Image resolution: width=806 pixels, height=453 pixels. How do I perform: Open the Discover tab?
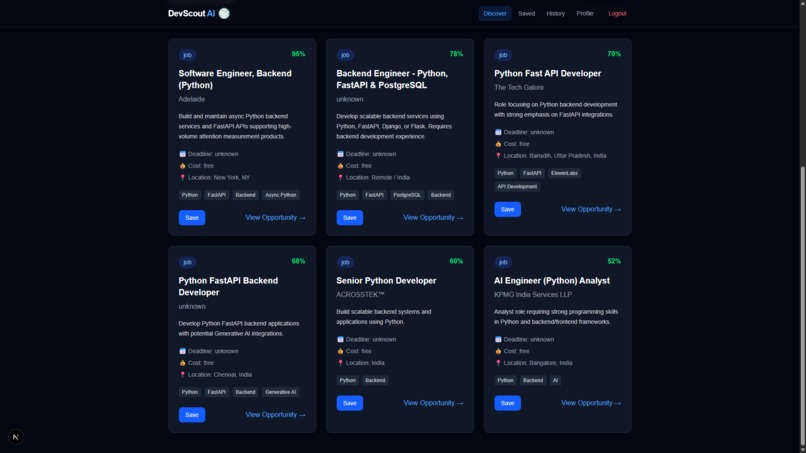pyautogui.click(x=494, y=13)
